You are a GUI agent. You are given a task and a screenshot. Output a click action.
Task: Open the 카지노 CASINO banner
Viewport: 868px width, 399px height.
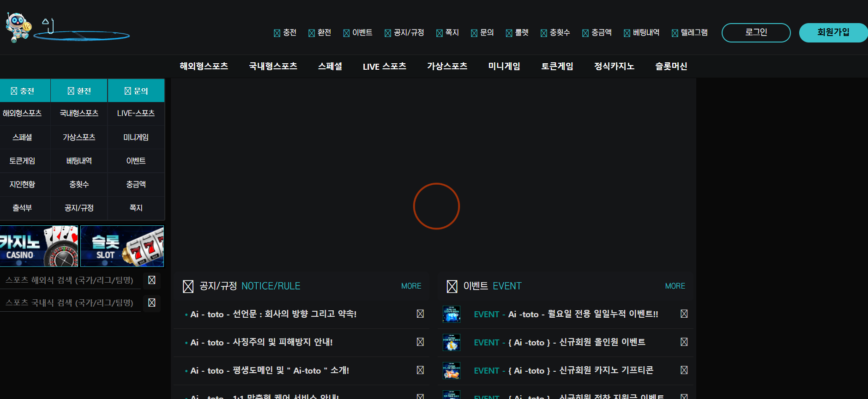(x=39, y=246)
